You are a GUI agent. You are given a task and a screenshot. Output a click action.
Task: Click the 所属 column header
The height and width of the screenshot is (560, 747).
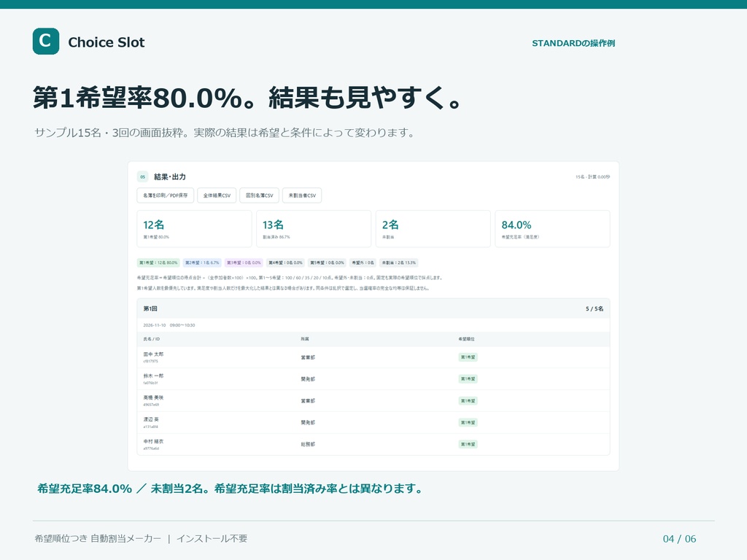tap(305, 339)
